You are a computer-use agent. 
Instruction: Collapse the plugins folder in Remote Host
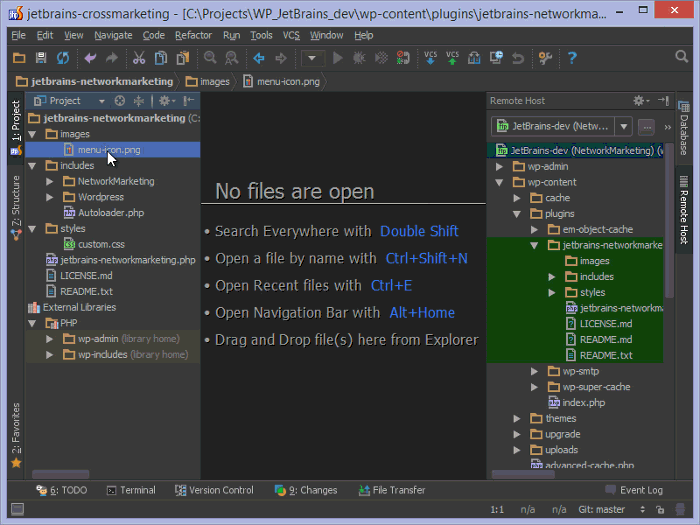(x=517, y=214)
